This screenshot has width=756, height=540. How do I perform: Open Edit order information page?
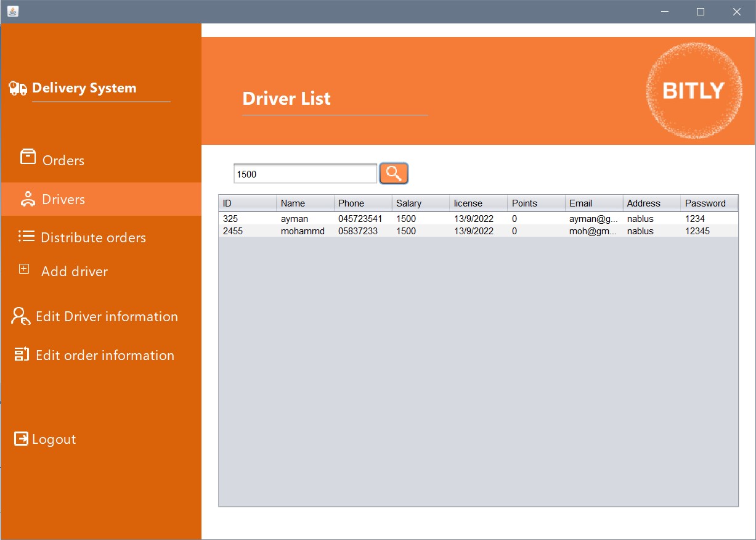point(105,355)
